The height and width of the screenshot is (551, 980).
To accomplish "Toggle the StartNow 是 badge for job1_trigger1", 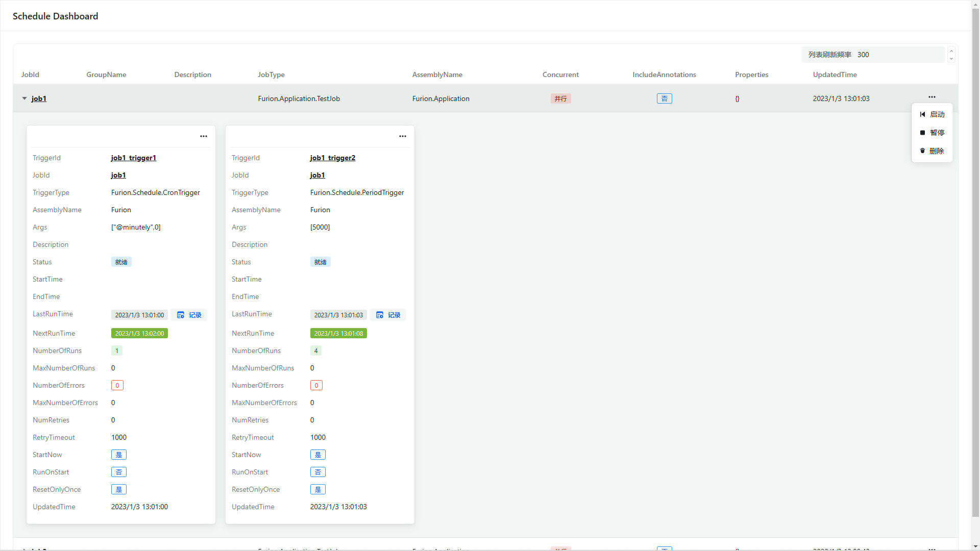I will 118,455.
